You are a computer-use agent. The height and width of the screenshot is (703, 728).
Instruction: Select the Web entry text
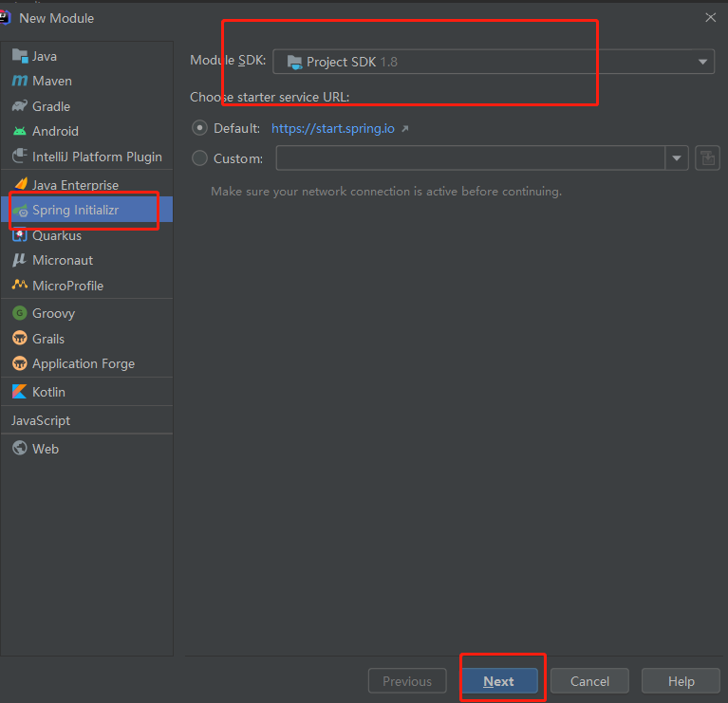[x=46, y=449]
